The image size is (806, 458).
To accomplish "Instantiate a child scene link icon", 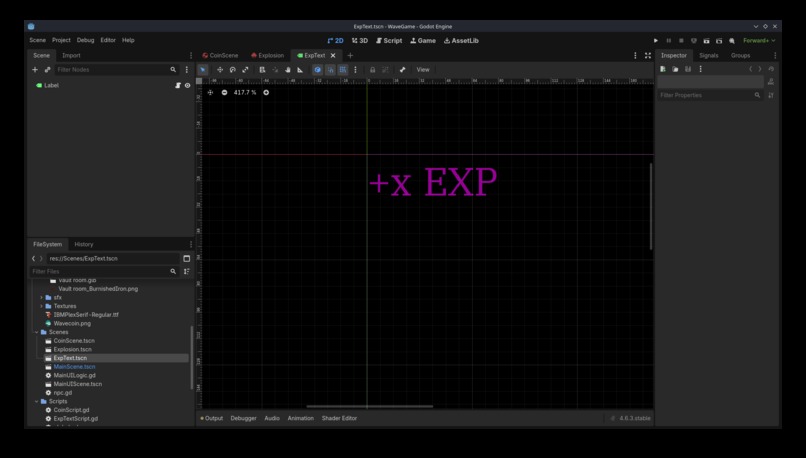I will 47,69.
